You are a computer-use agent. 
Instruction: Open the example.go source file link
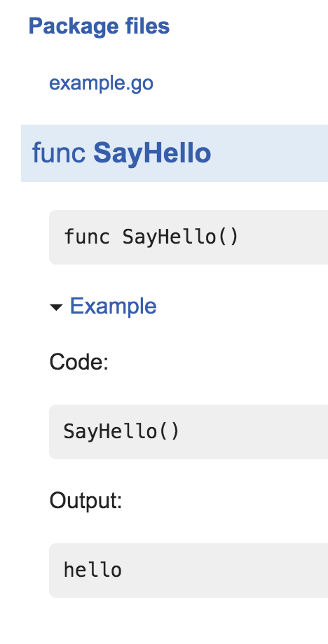[x=101, y=83]
